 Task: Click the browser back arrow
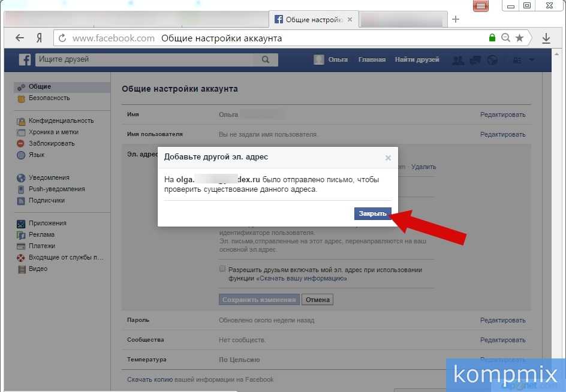click(20, 38)
